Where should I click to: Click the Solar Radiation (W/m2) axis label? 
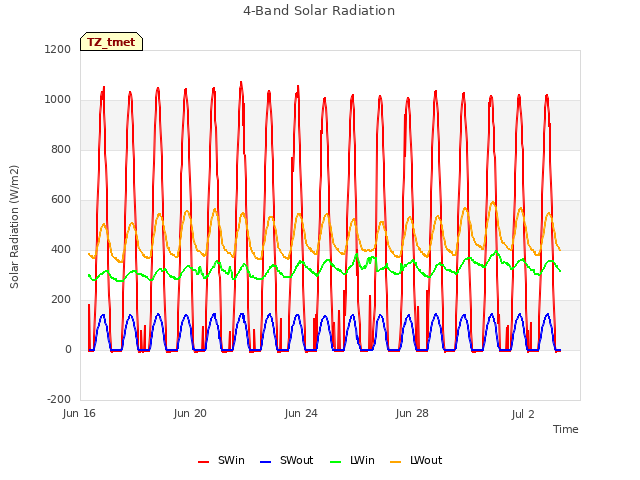[x=14, y=227]
